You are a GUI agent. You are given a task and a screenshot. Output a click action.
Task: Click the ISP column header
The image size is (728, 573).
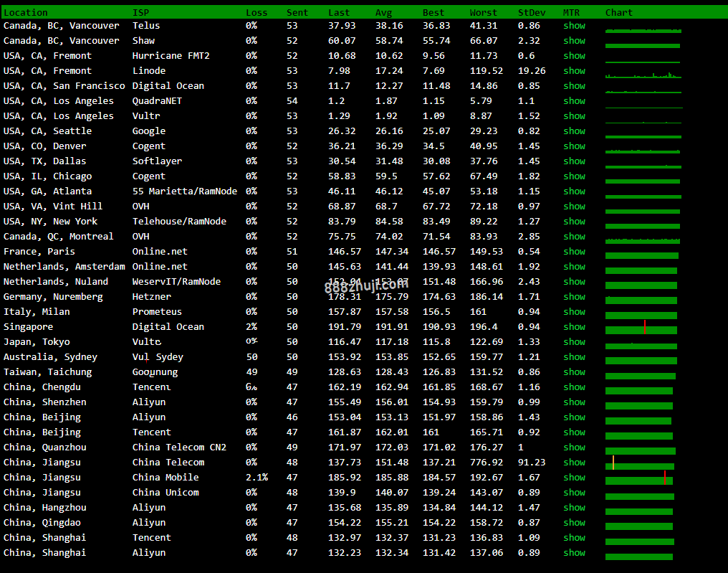[x=140, y=12]
